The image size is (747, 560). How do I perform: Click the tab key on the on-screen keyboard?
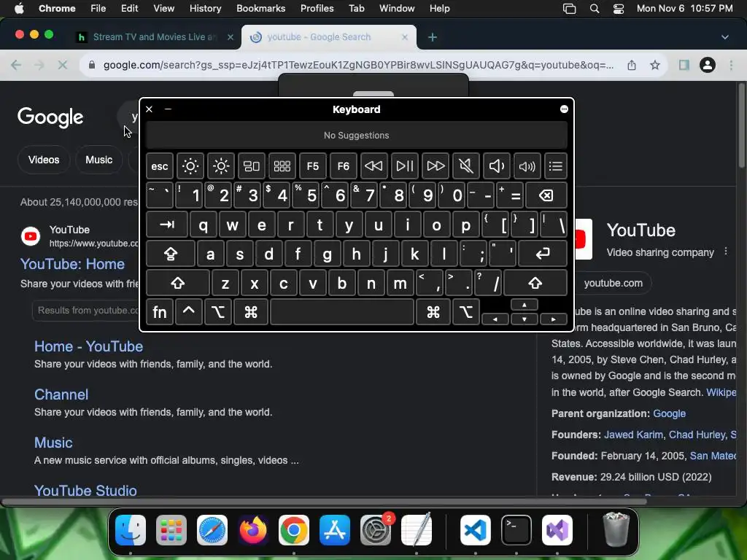(167, 225)
